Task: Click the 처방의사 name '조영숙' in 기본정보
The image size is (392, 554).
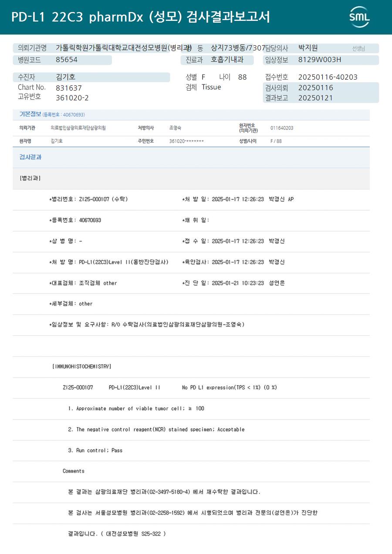Action: (x=175, y=128)
